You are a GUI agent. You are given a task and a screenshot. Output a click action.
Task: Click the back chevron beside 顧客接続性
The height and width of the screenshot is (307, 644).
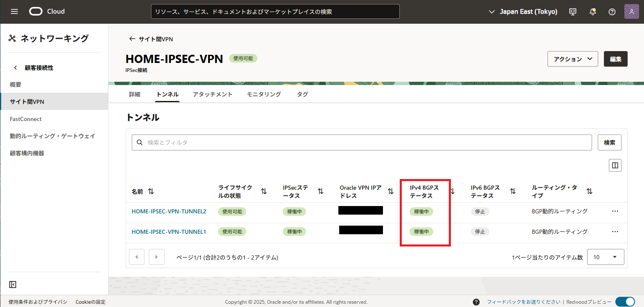tap(16, 68)
